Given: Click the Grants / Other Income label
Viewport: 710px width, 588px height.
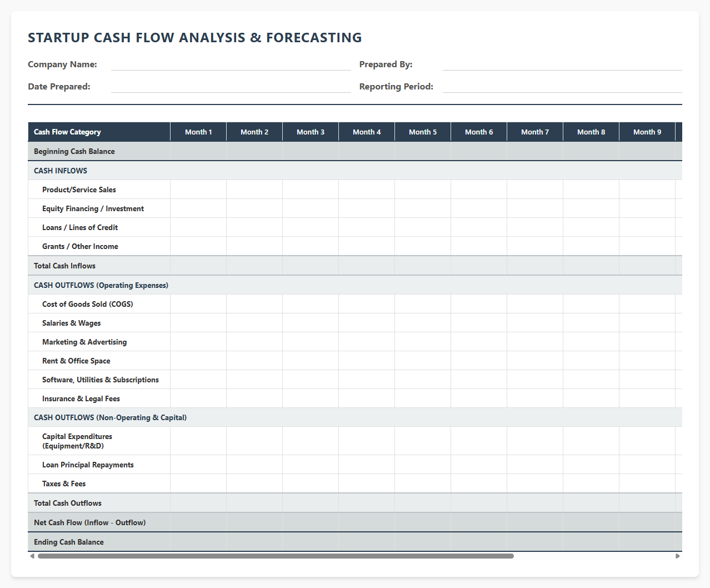Looking at the screenshot, I should (80, 246).
